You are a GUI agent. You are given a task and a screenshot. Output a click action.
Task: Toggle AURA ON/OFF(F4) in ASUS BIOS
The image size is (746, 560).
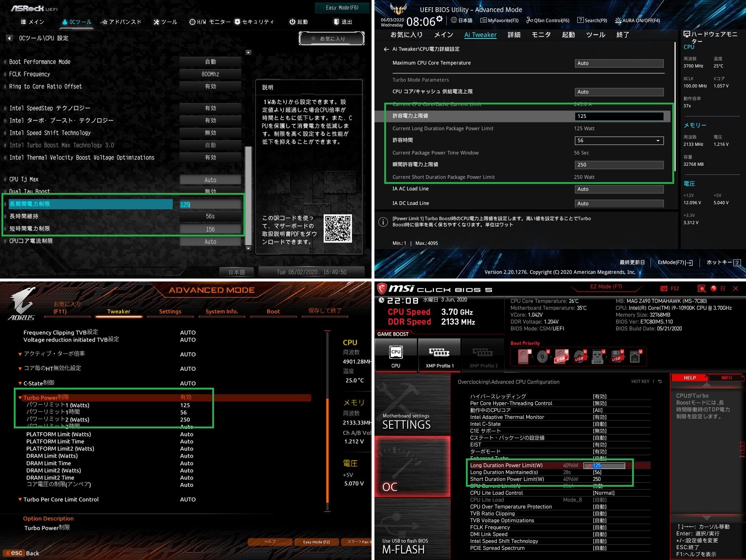tap(638, 20)
